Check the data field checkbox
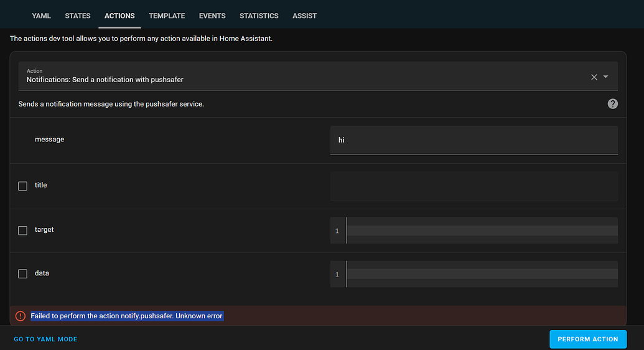 pos(23,274)
